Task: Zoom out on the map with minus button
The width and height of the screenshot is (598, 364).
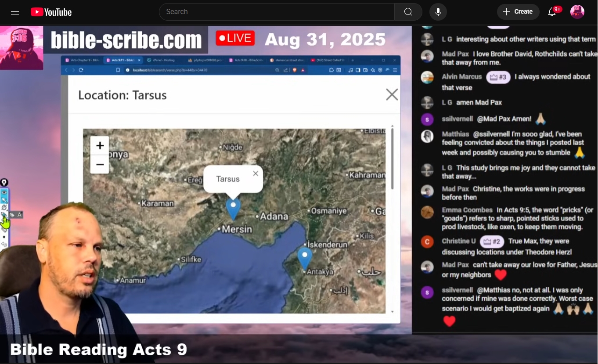Action: click(x=100, y=165)
